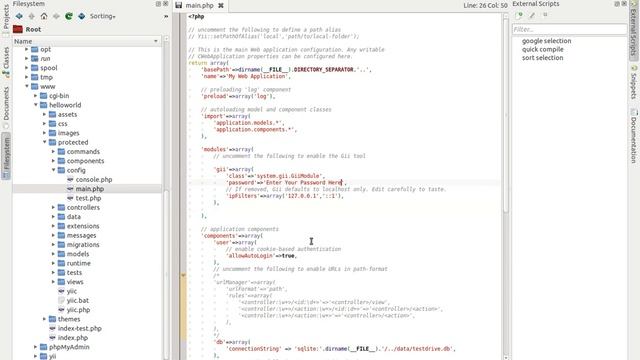Collapse the config folder

(x=53, y=170)
